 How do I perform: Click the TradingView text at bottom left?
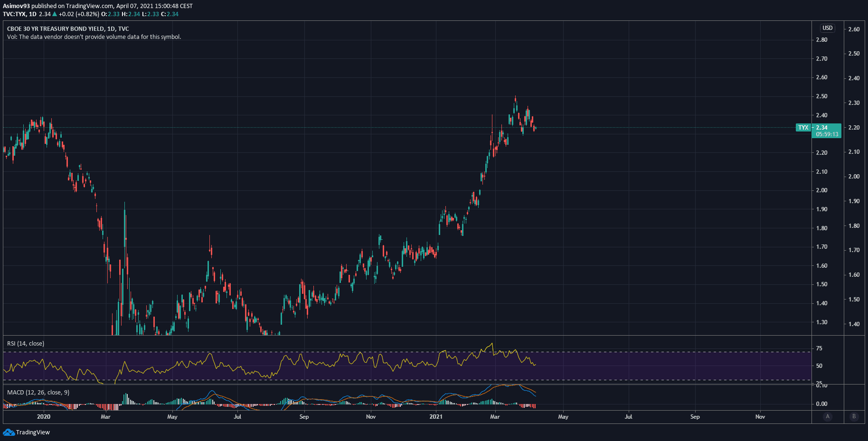33,432
